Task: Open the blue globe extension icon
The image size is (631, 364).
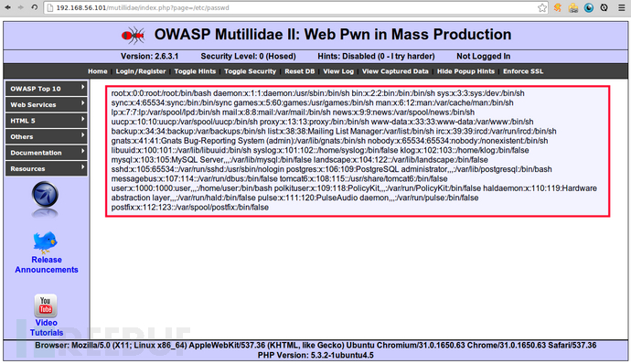Action: [x=589, y=7]
